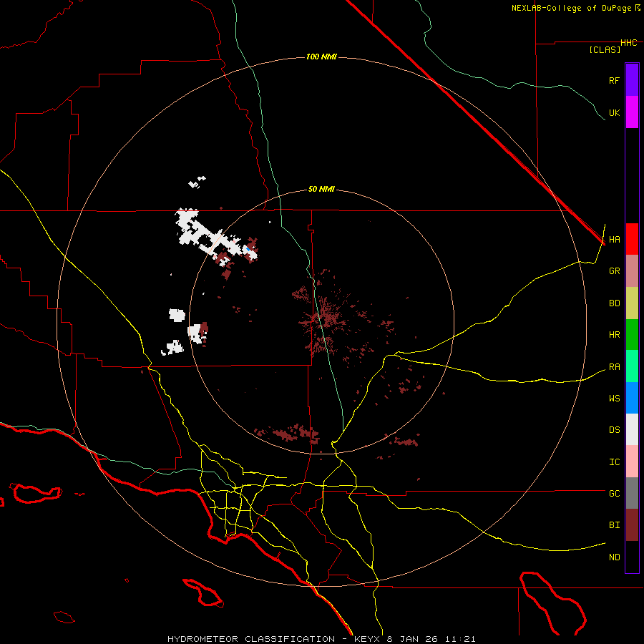Click the 'HR' legend label
644x644 pixels.
pos(614,335)
